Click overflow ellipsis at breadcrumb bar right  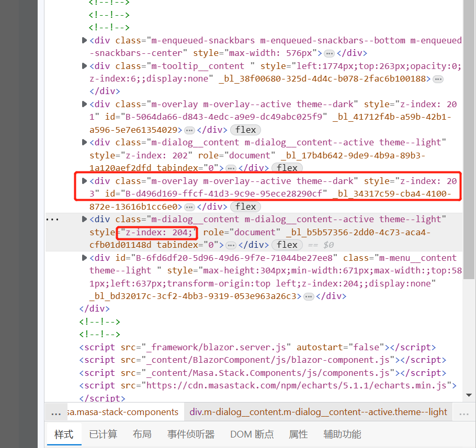pos(463,412)
